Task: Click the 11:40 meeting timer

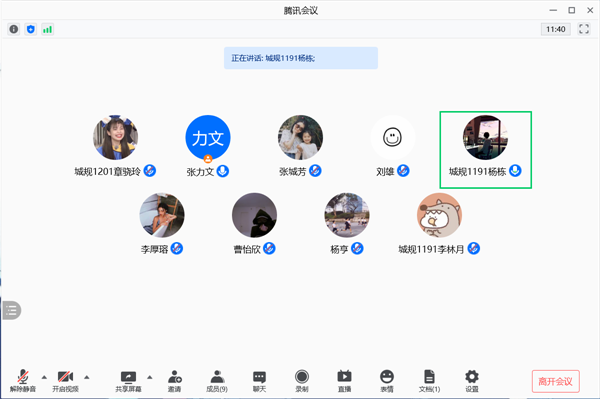Action: (556, 29)
